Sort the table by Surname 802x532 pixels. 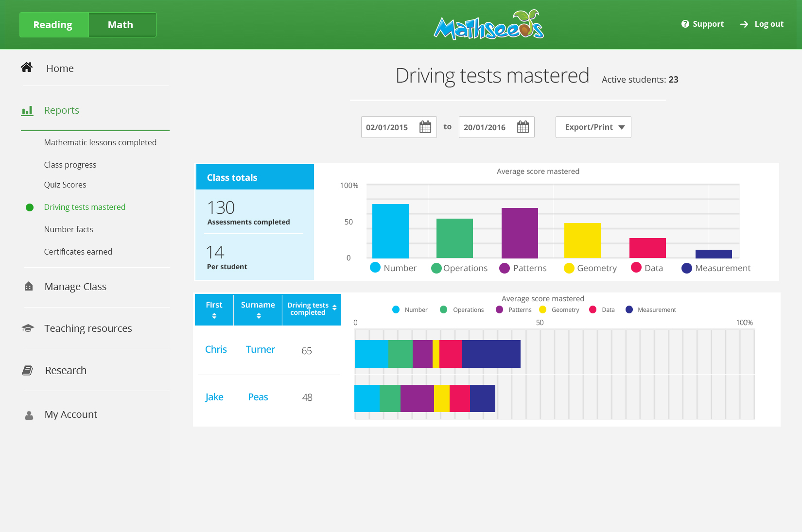point(258,309)
